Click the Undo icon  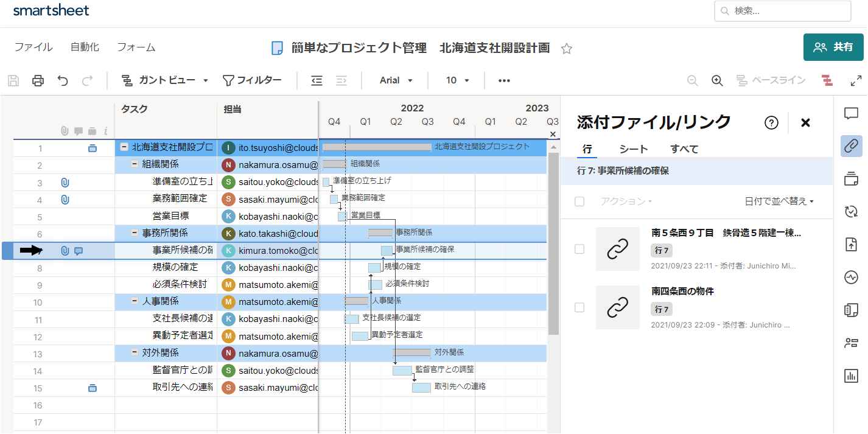click(63, 80)
